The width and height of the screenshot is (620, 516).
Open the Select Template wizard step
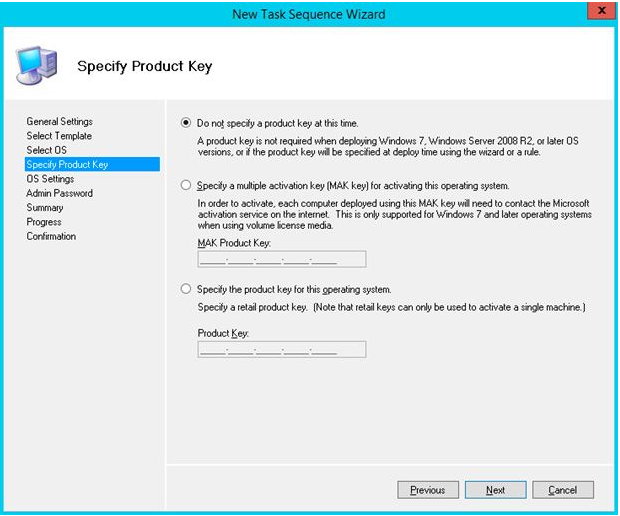pos(59,136)
